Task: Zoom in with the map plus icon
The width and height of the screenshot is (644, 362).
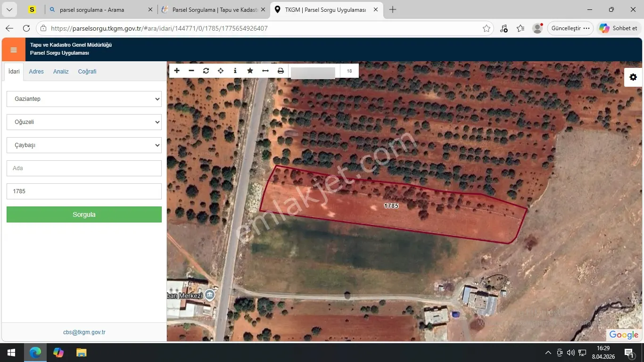Action: point(177,71)
